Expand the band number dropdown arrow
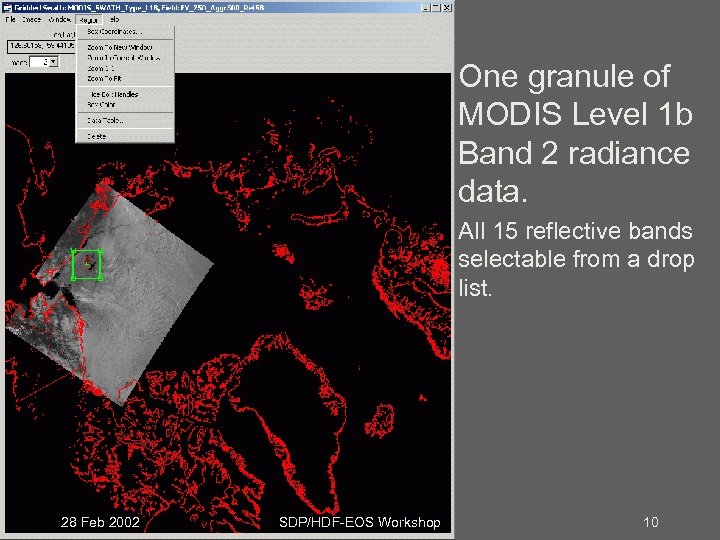The height and width of the screenshot is (540, 720). 54,62
